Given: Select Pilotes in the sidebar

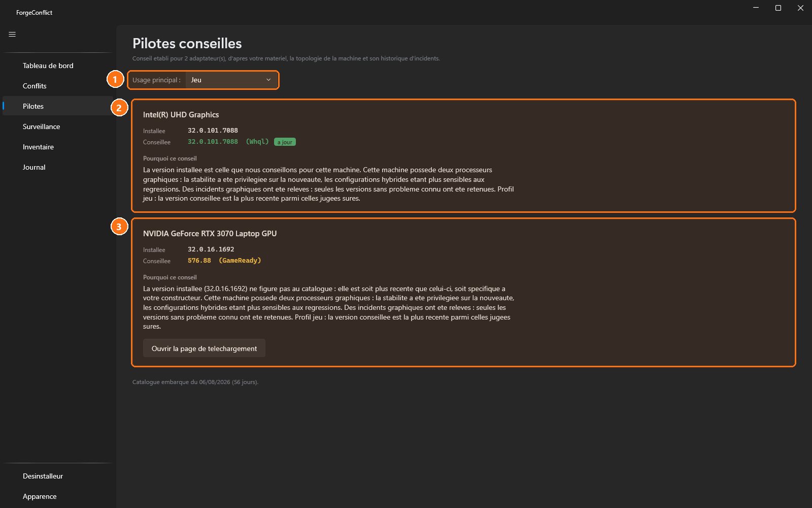Looking at the screenshot, I should pos(58,106).
